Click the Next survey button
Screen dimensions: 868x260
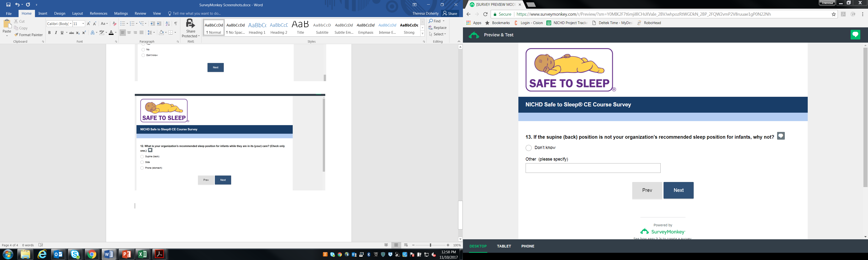click(x=678, y=190)
